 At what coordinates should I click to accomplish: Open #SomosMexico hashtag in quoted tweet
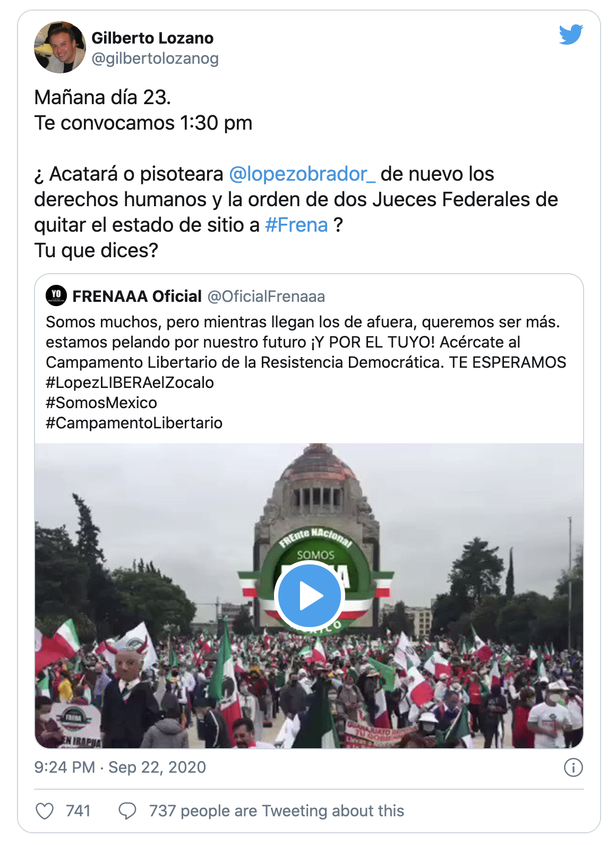pos(101,403)
